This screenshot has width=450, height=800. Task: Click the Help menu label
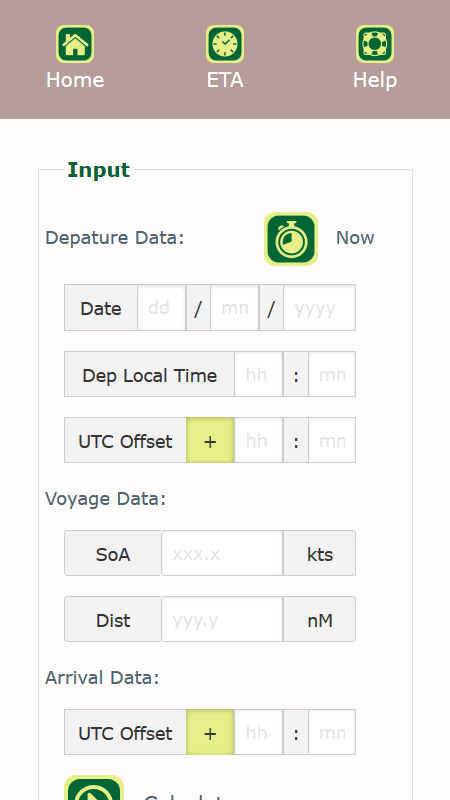click(x=375, y=80)
